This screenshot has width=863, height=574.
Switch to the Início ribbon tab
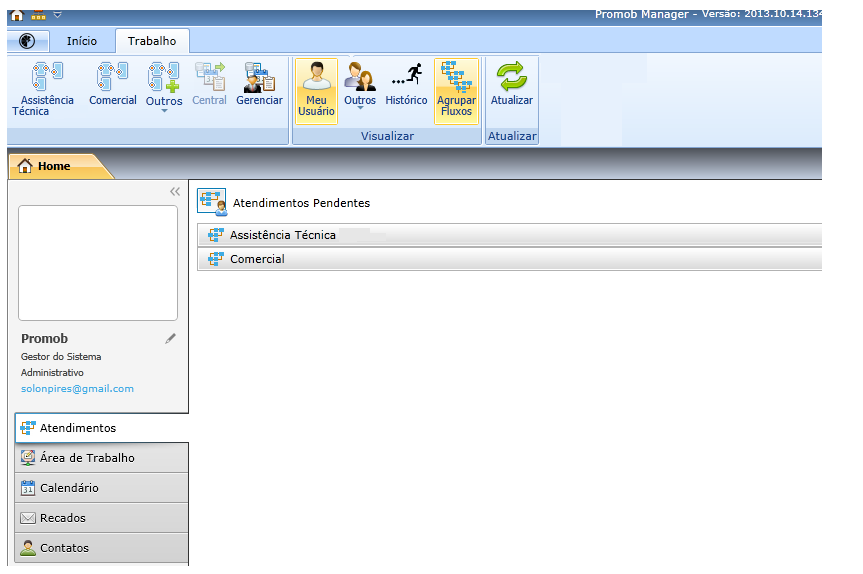(x=82, y=41)
